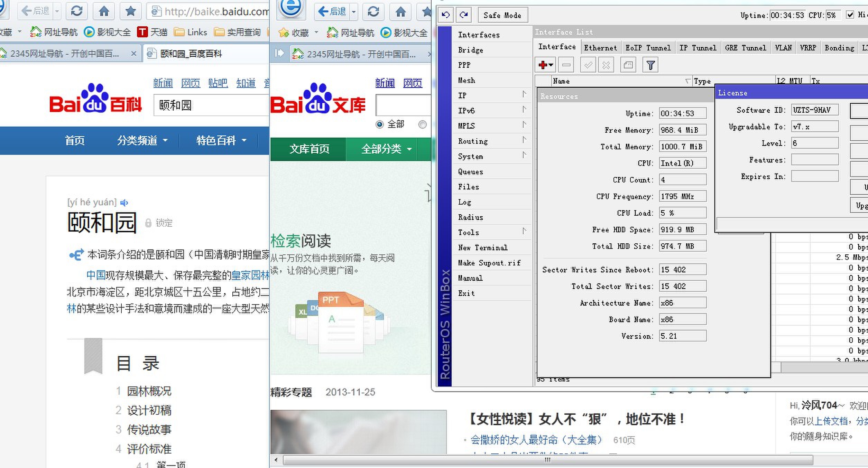The image size is (868, 468).
Task: Click sidebar toggle icon in middle browser
Action: point(279,53)
